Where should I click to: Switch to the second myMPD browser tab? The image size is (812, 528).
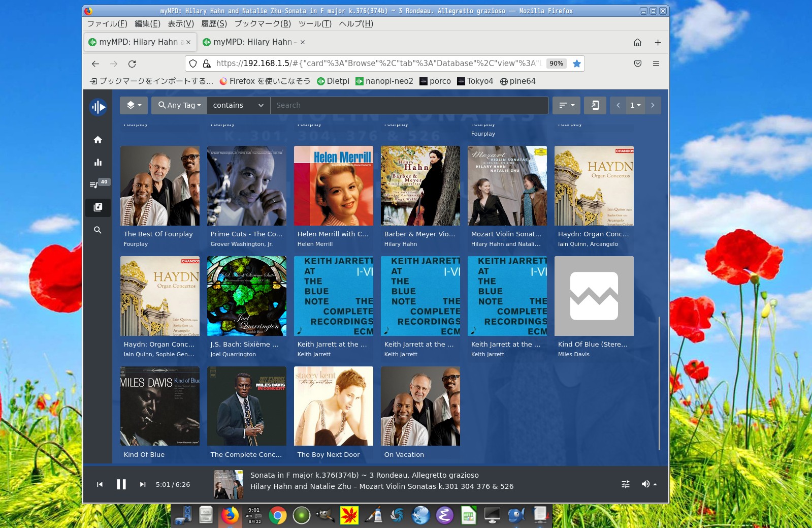coord(252,42)
